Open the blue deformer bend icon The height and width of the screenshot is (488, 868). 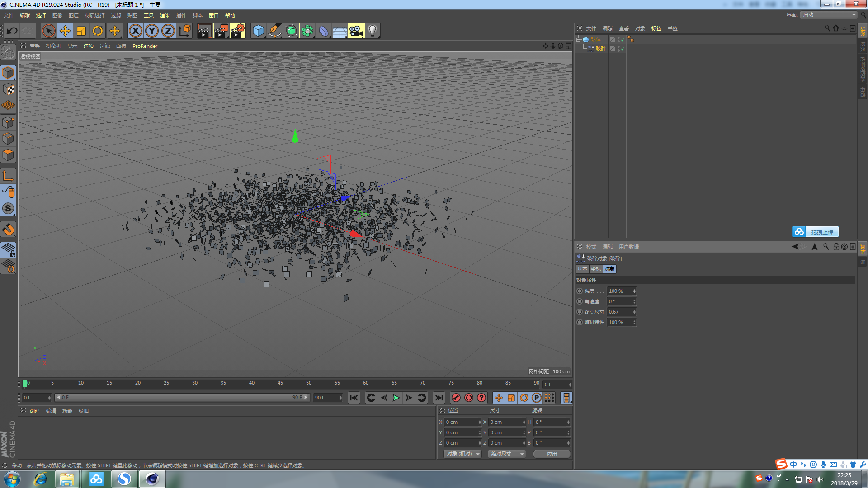pos(323,31)
